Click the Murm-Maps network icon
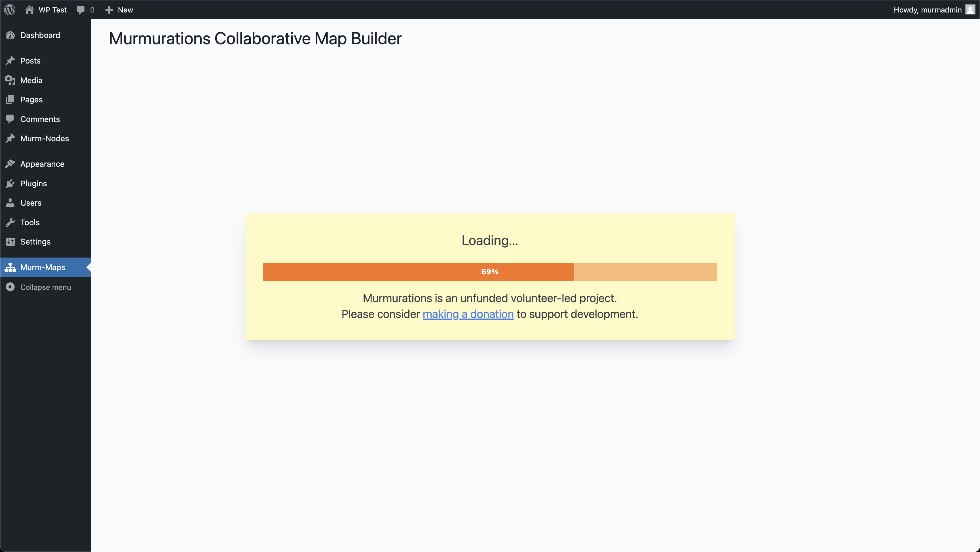 (10, 267)
